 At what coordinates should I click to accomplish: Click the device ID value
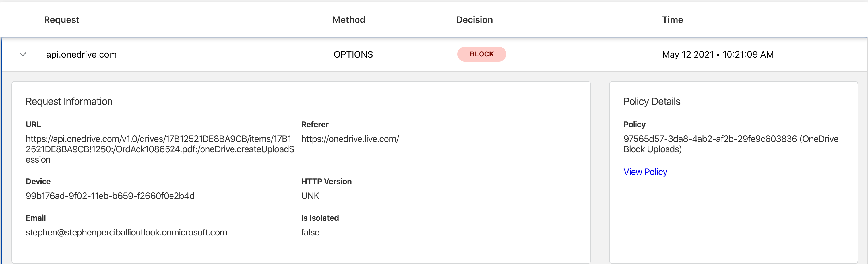tap(110, 196)
